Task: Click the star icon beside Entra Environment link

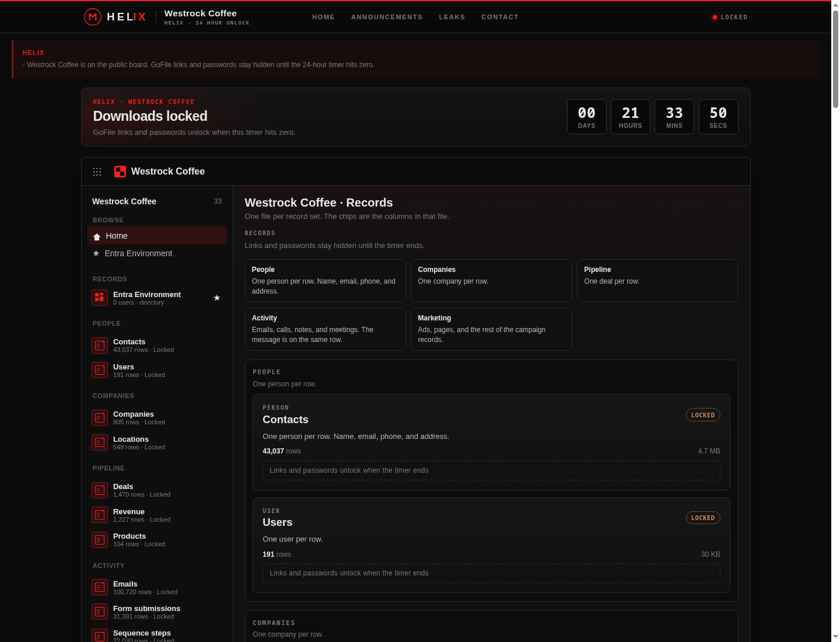Action: click(96, 253)
